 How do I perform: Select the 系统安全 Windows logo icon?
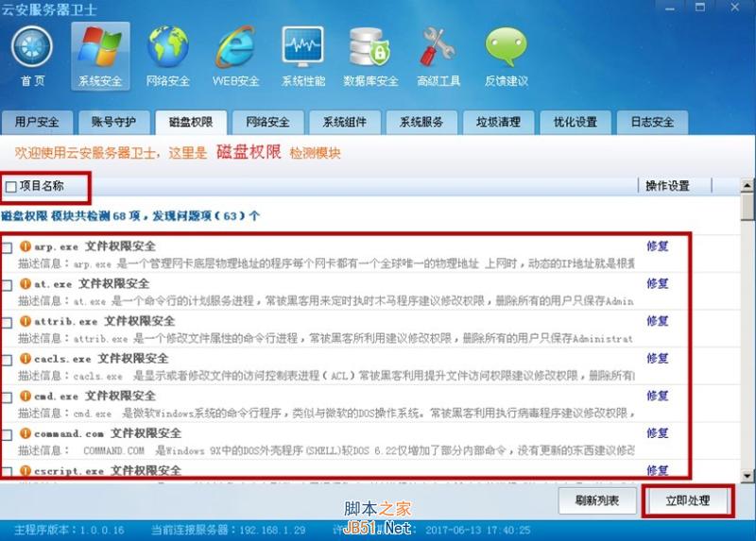click(100, 48)
